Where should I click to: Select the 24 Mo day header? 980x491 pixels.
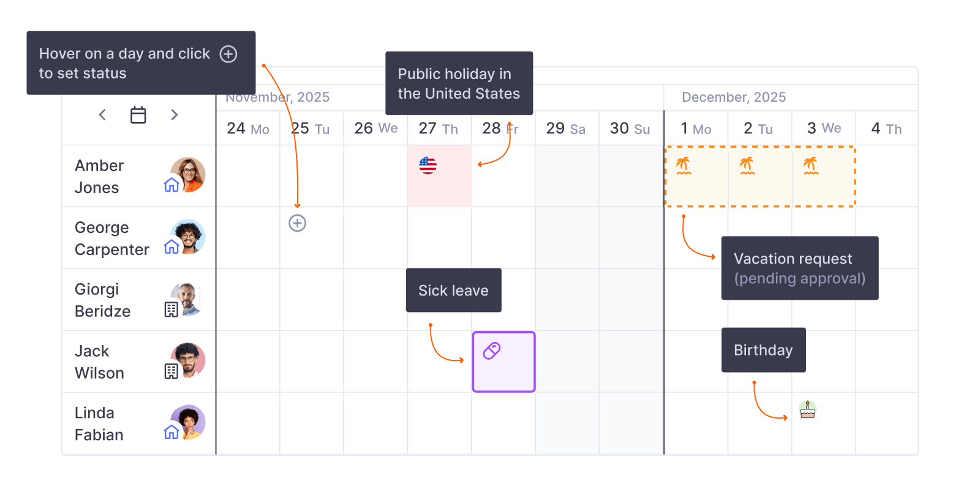248,129
